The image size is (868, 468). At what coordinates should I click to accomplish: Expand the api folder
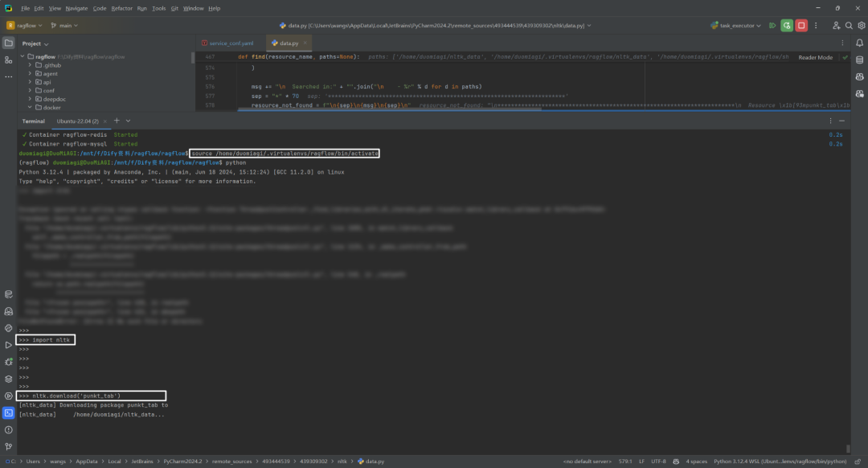(x=30, y=82)
